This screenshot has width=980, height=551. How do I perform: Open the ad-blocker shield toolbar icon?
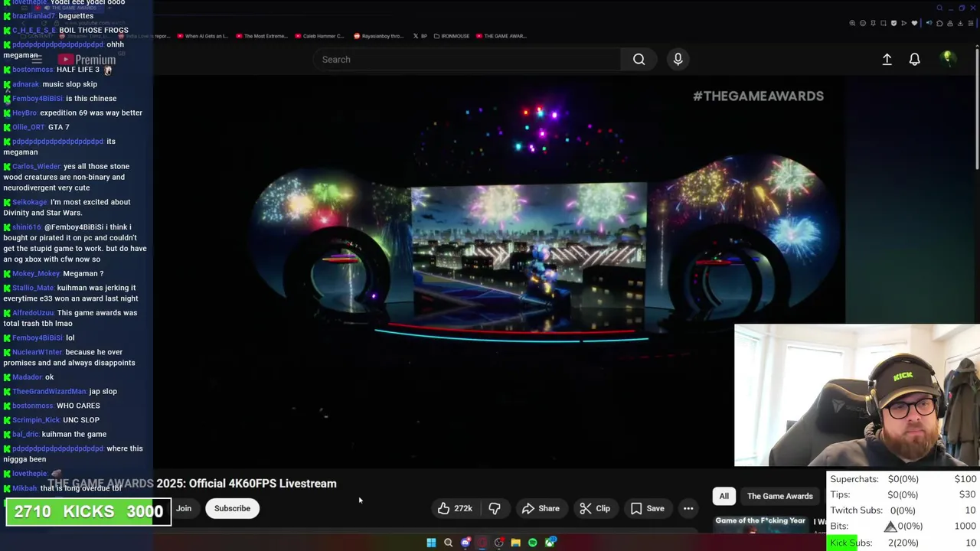(893, 23)
